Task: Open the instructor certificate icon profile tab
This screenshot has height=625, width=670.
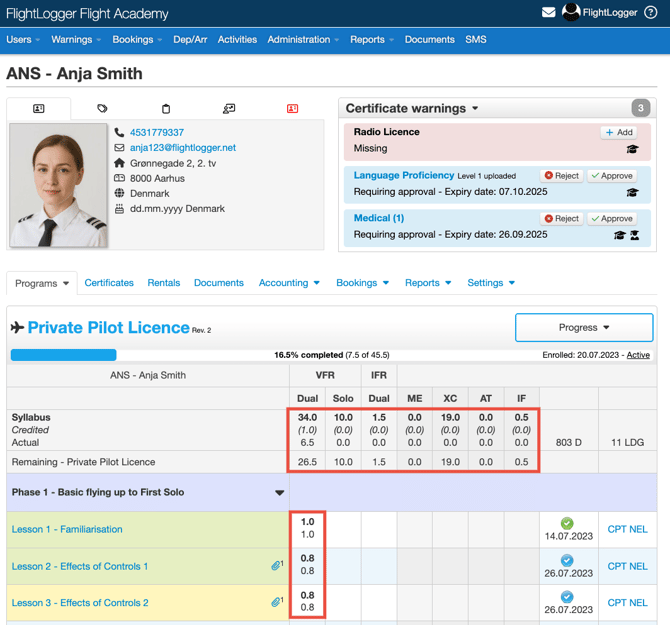Action: click(229, 108)
